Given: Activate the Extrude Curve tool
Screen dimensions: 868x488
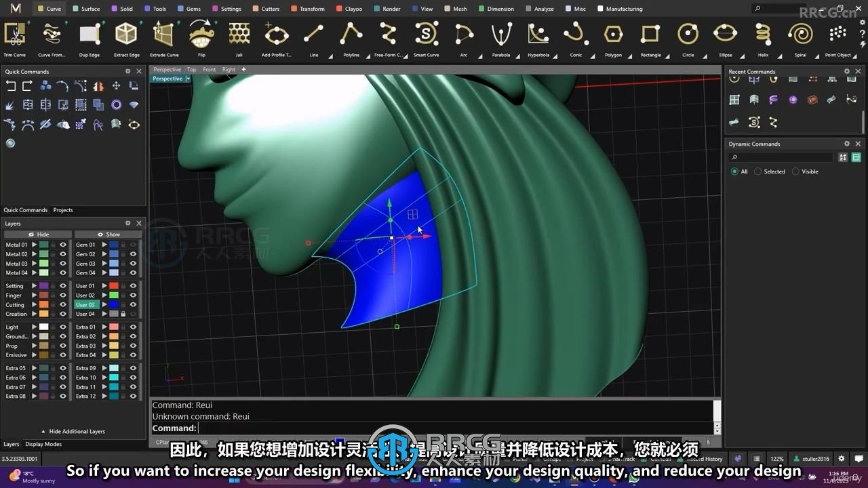Looking at the screenshot, I should 163,39.
